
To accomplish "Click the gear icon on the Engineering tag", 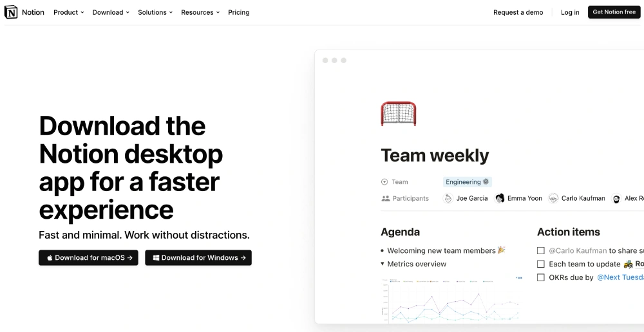I will tap(486, 182).
